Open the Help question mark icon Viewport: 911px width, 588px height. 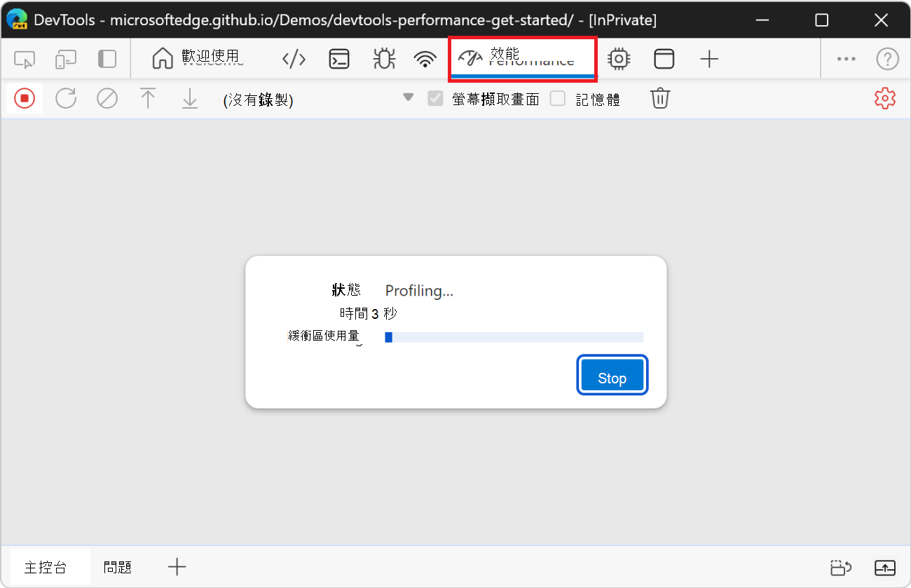coord(887,60)
